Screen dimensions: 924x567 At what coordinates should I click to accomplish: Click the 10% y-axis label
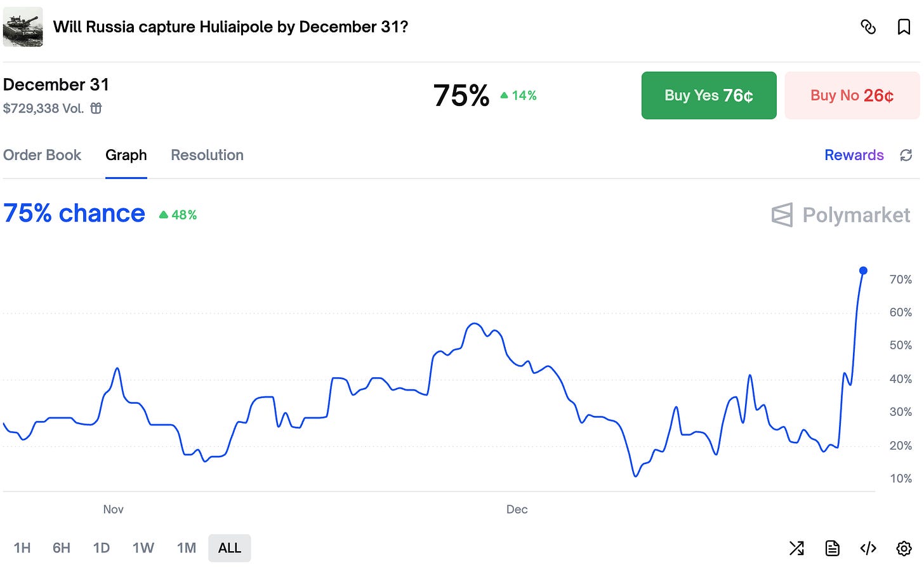point(901,479)
